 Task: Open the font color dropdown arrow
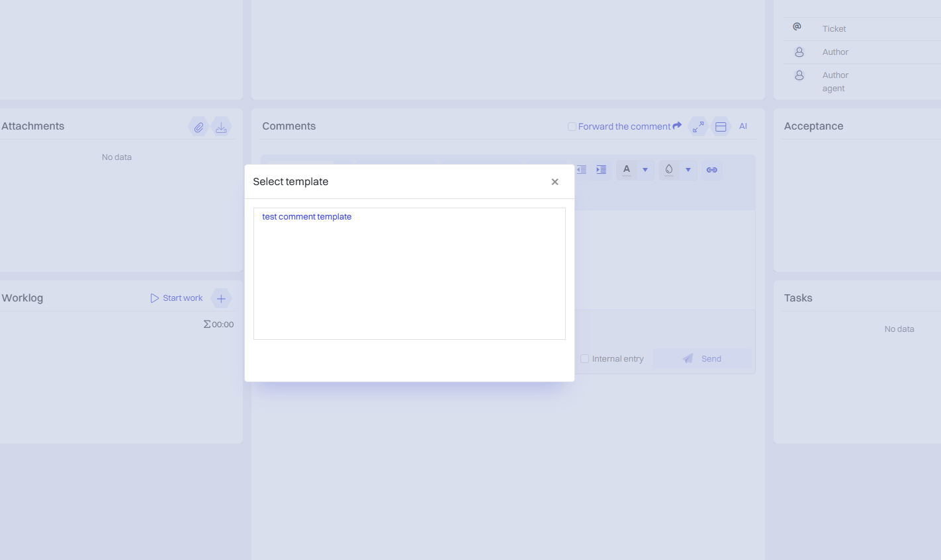pyautogui.click(x=645, y=170)
